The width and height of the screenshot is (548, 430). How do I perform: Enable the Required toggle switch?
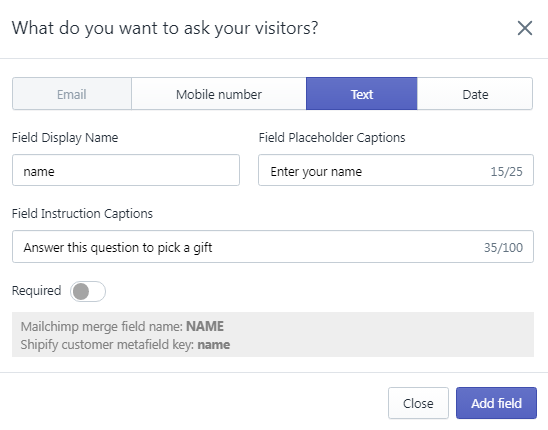coord(88,291)
